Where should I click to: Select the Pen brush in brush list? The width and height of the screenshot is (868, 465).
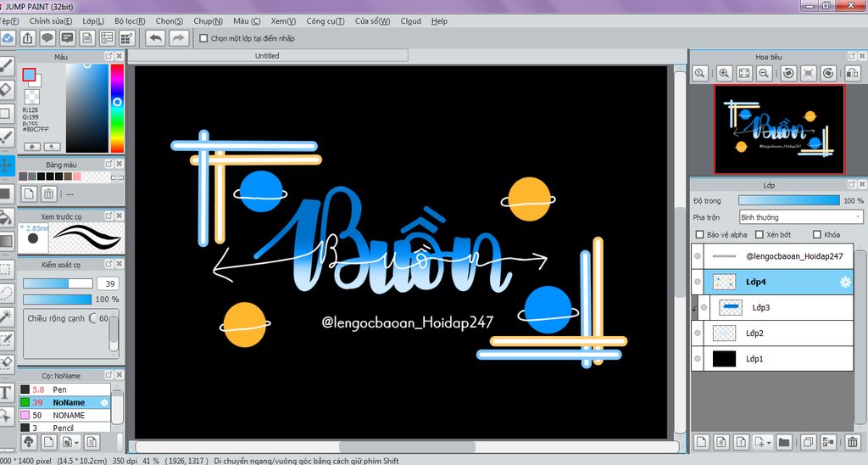pos(64,389)
